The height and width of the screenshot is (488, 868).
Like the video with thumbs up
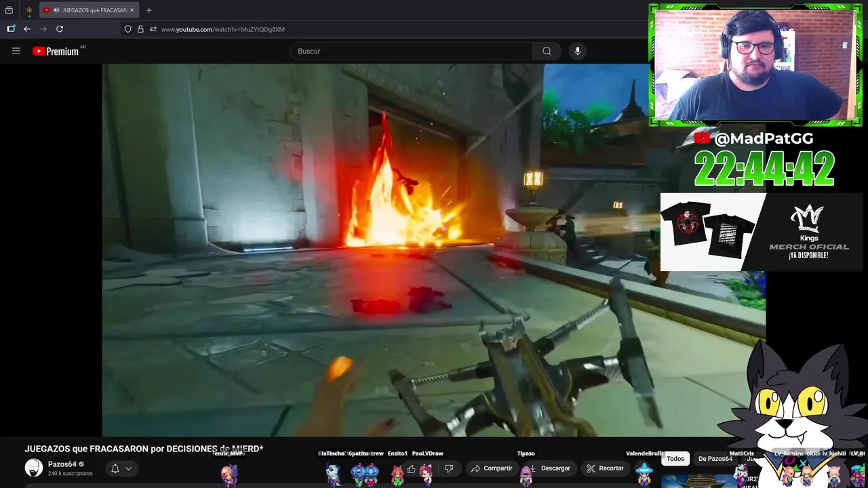pyautogui.click(x=411, y=468)
